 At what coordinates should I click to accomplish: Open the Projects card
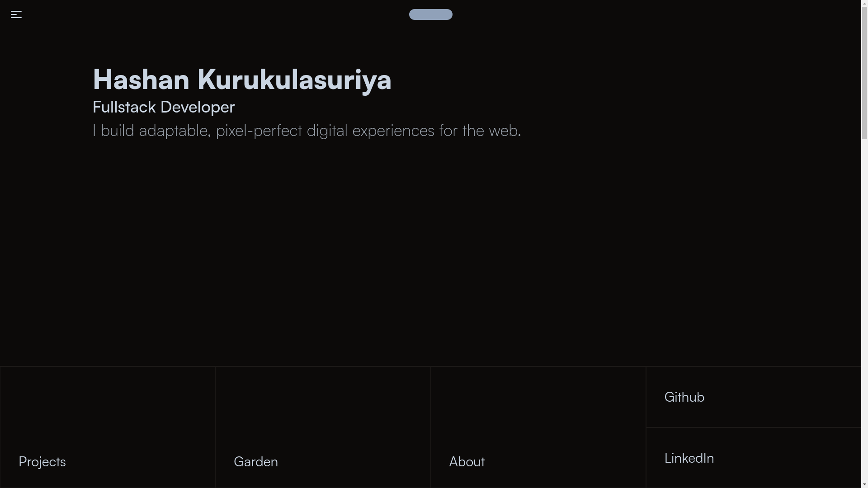coord(108,427)
